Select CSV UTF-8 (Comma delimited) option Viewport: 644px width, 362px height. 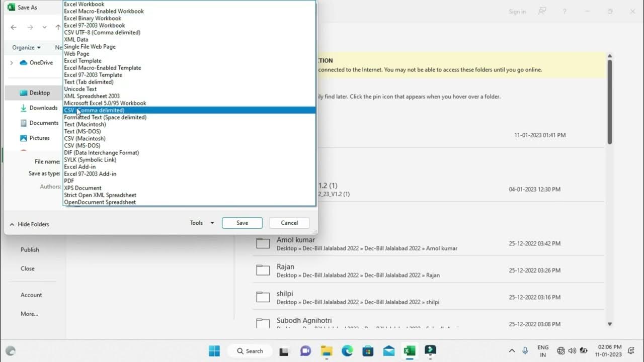pos(189,32)
